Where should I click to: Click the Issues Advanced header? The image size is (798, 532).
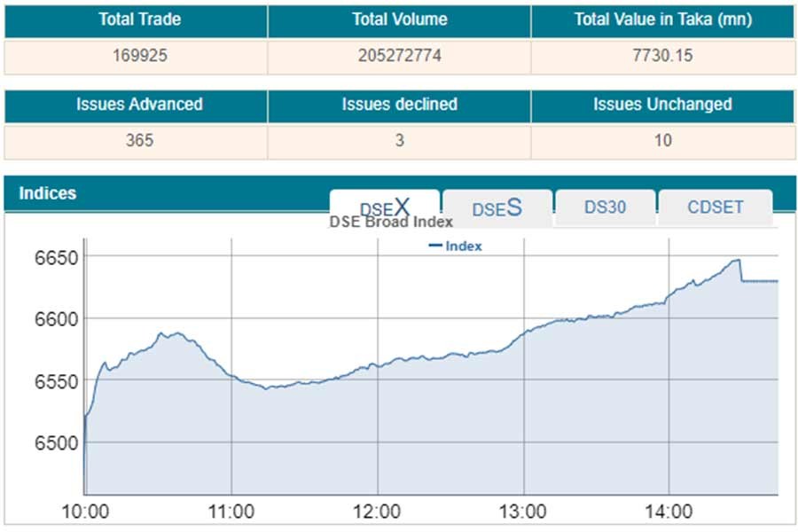(x=139, y=105)
